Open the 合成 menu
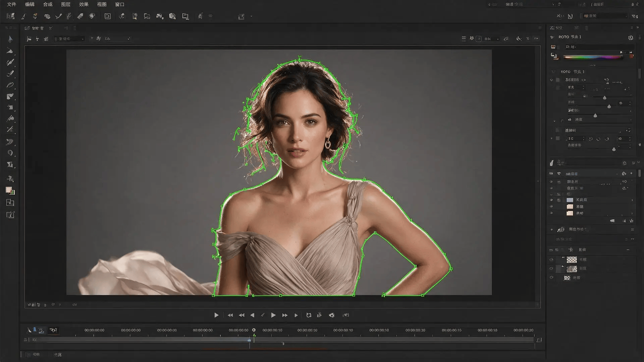644x362 pixels. [48, 4]
